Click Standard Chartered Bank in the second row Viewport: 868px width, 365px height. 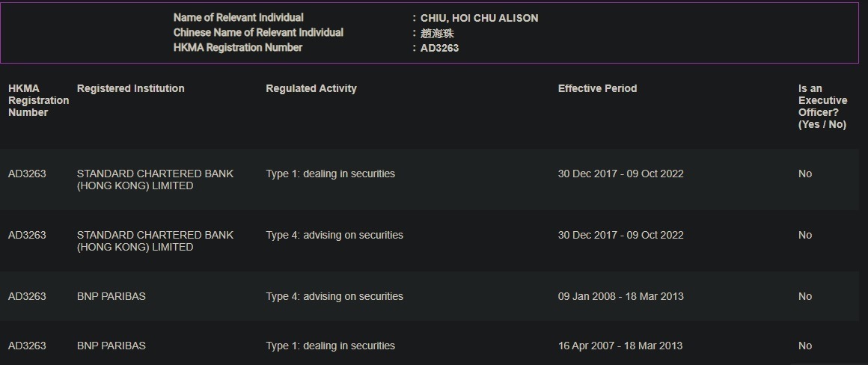pos(155,241)
